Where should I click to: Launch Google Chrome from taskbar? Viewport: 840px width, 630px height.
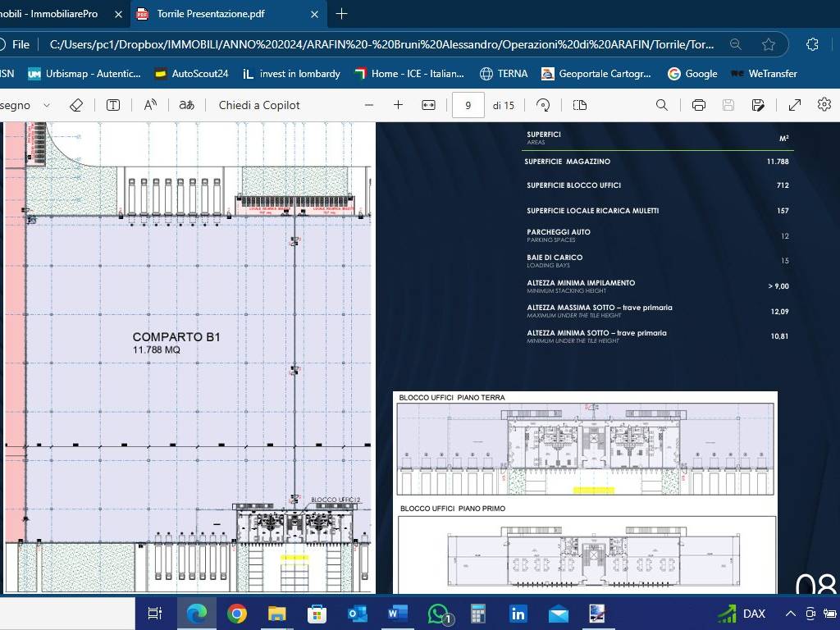pos(237,614)
